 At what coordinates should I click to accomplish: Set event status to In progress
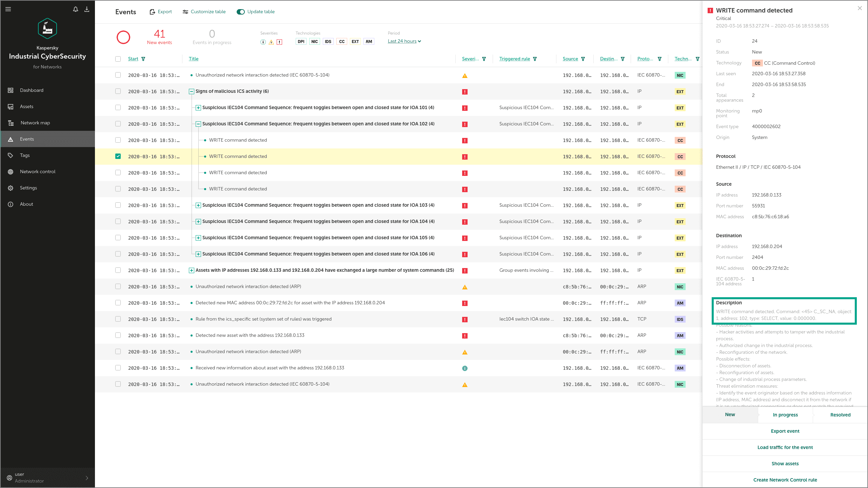[785, 415]
